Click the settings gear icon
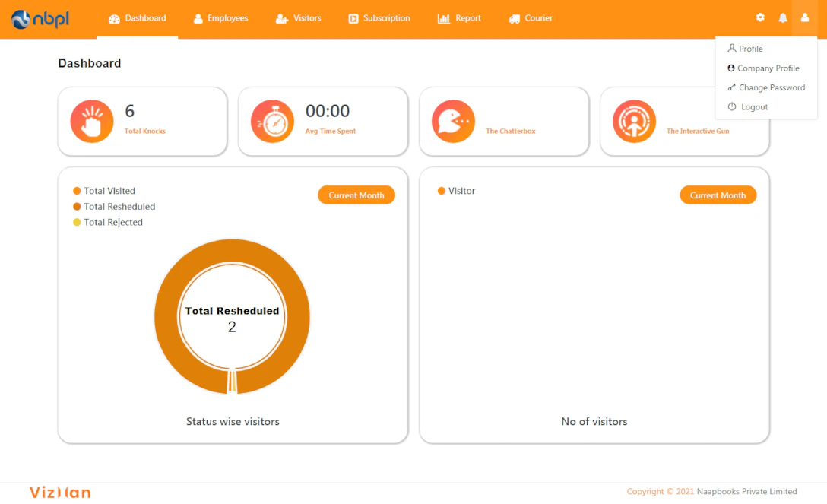Screen dimensions: 827x504 point(760,17)
